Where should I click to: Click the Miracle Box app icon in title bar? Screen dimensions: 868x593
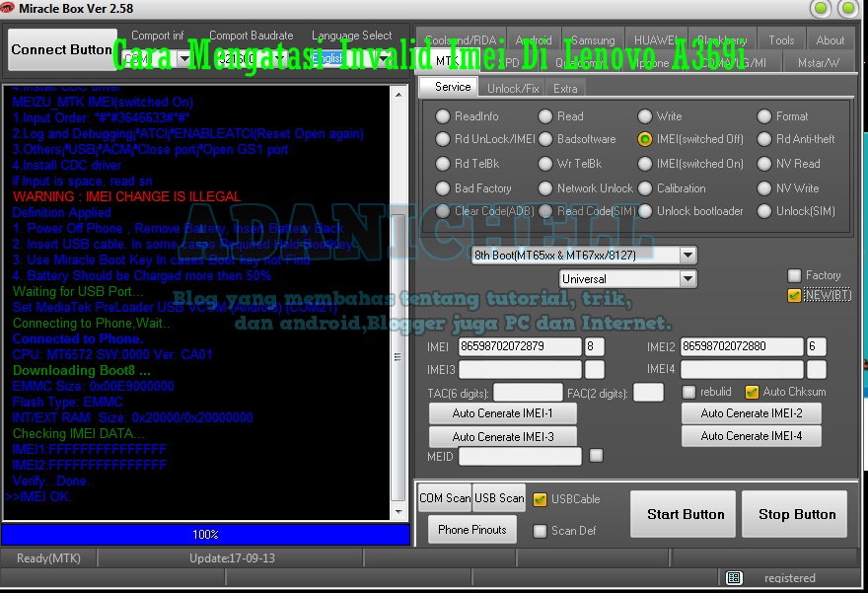click(7, 7)
